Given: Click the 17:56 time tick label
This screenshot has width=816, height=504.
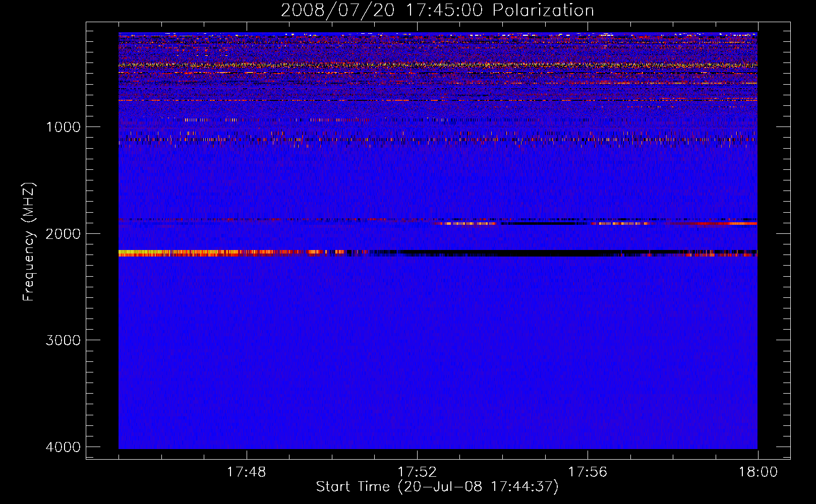Looking at the screenshot, I should (x=588, y=472).
